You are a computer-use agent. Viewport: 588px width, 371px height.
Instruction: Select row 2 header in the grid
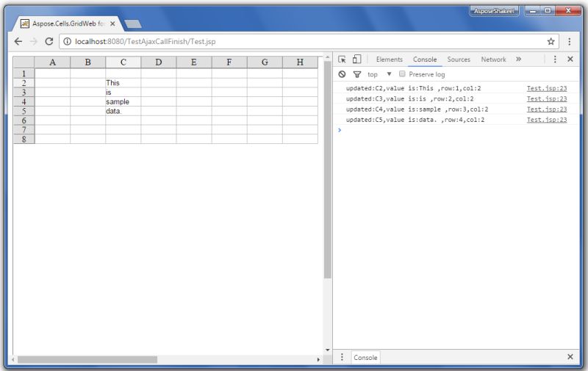point(24,83)
